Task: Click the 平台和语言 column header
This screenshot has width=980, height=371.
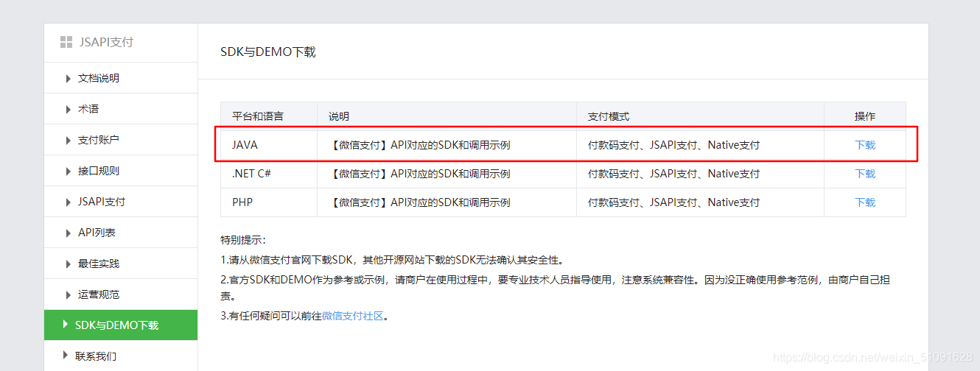Action: coord(269,116)
